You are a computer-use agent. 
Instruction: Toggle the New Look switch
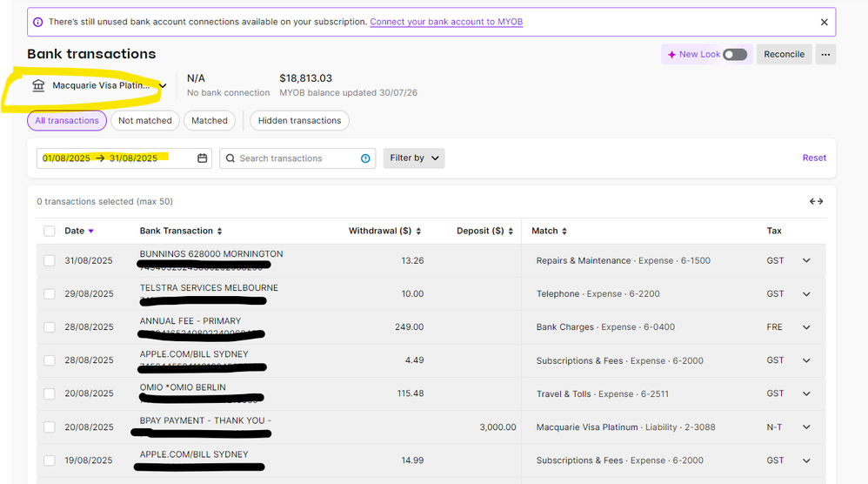point(735,54)
